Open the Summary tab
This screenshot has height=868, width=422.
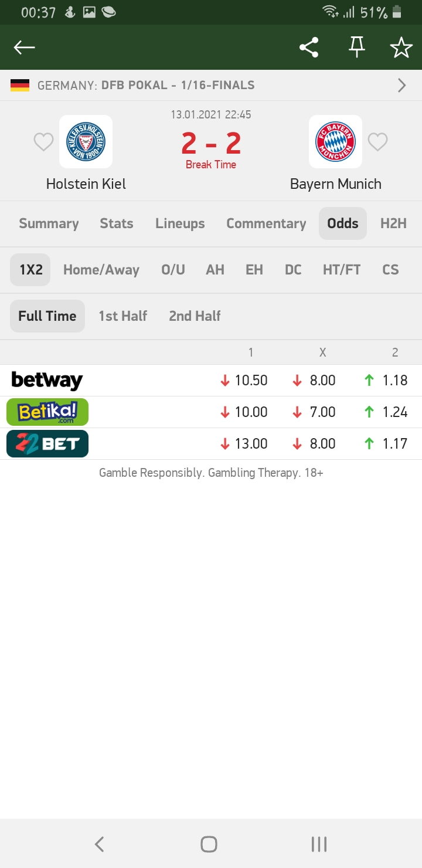pyautogui.click(x=49, y=223)
